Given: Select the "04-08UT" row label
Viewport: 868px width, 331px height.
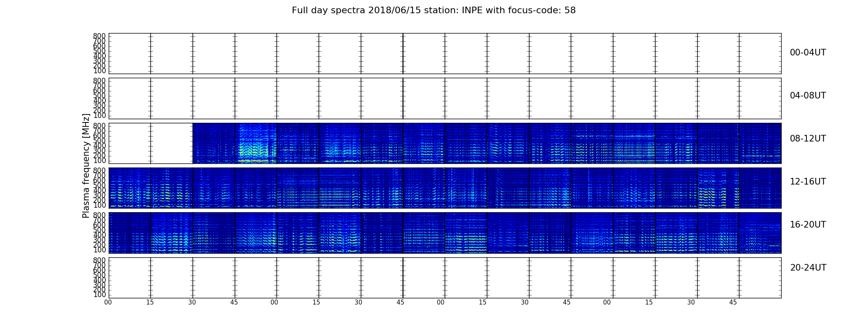Looking at the screenshot, I should pyautogui.click(x=808, y=96).
